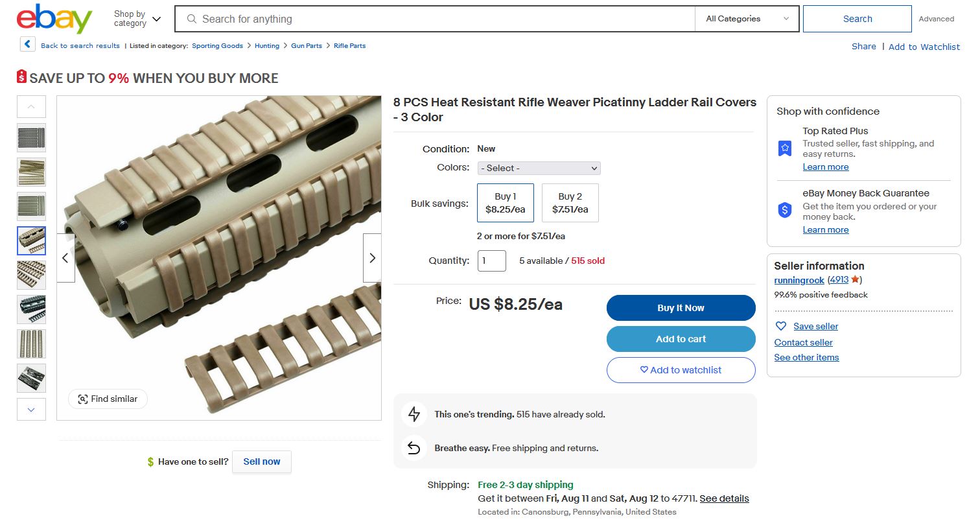
Task: Select the Buy 1 $8.25/ea bulk option
Action: pos(506,203)
